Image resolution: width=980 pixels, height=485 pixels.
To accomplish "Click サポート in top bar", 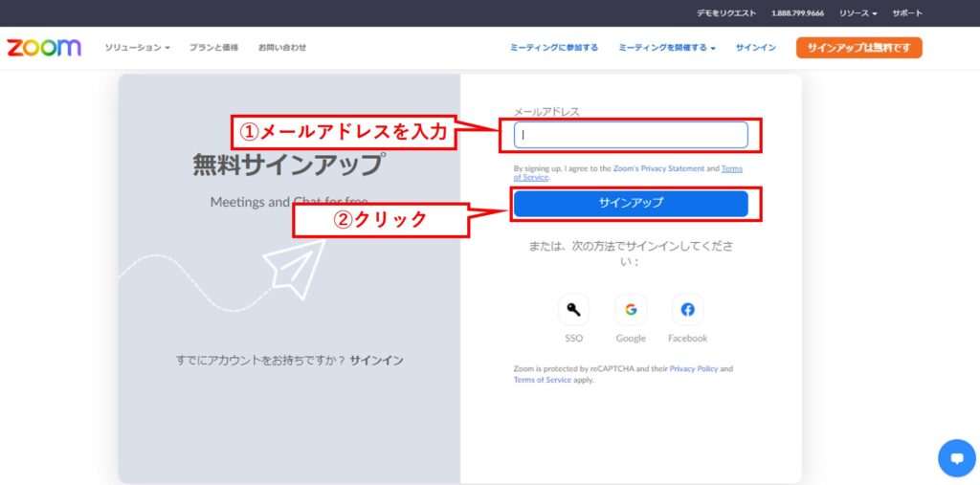I will pyautogui.click(x=907, y=13).
